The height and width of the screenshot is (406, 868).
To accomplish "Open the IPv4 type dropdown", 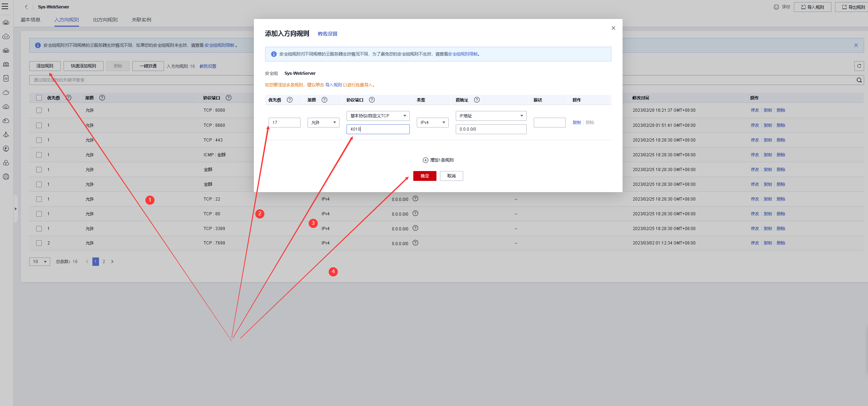I will pos(432,123).
